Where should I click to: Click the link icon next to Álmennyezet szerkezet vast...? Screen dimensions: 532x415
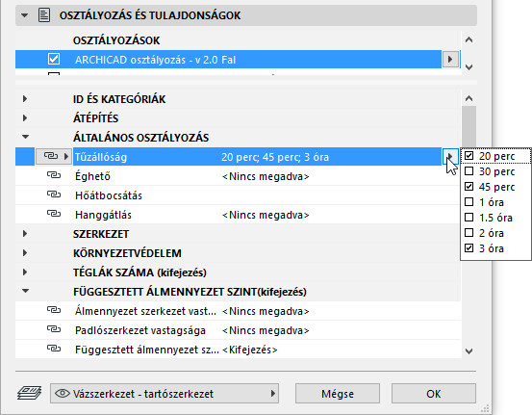tap(54, 310)
